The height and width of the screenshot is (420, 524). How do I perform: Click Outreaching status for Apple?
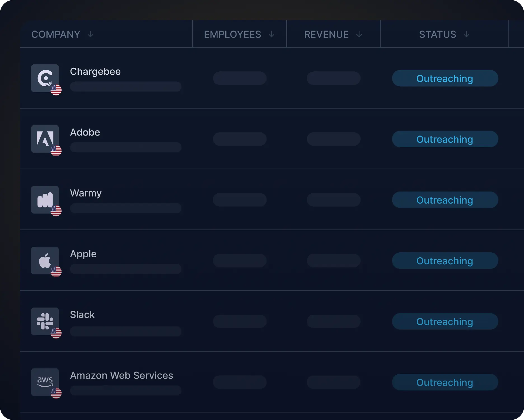(445, 261)
